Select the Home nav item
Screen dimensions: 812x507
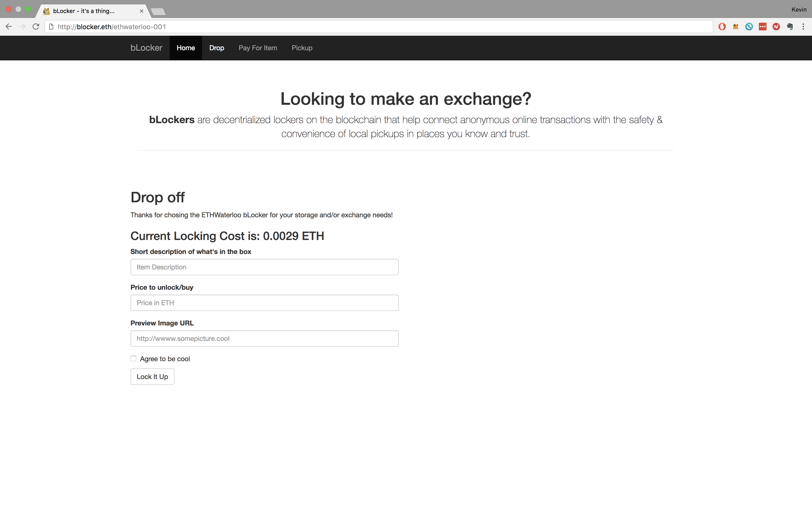click(186, 48)
